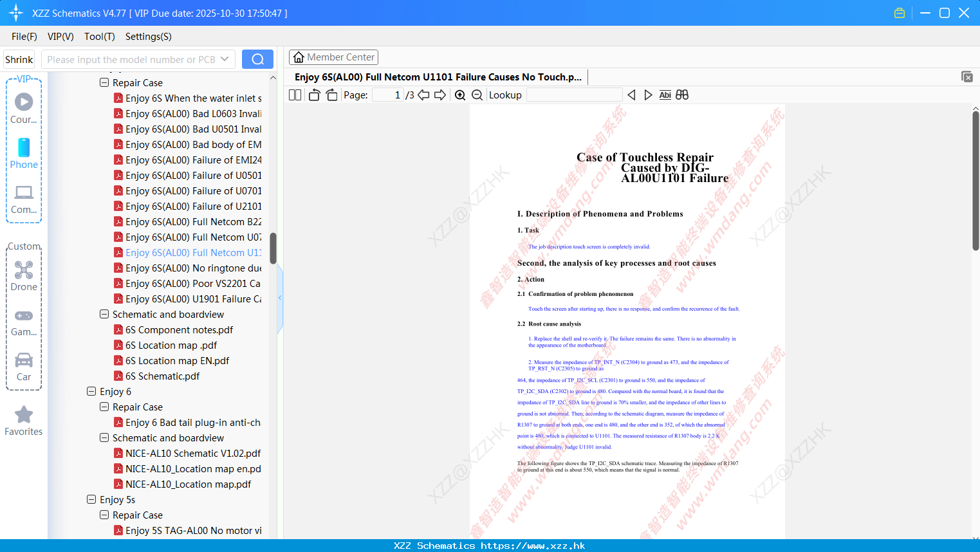This screenshot has height=552, width=980.
Task: Zoom out of the PDF document
Action: click(x=477, y=95)
